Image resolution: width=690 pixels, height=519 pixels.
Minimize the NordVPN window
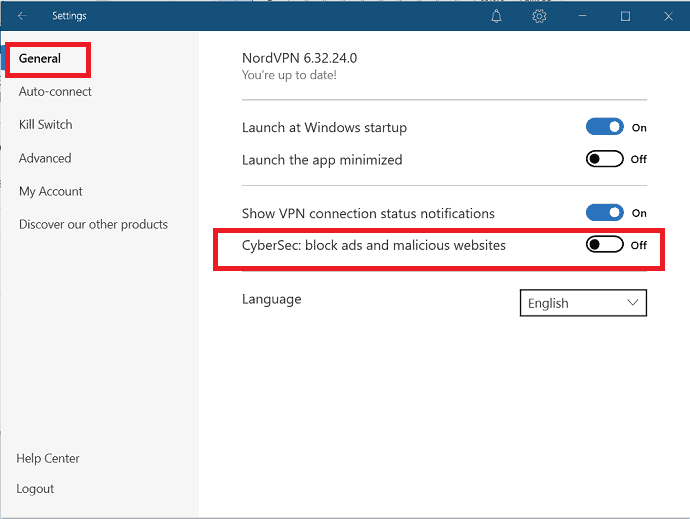pyautogui.click(x=582, y=16)
